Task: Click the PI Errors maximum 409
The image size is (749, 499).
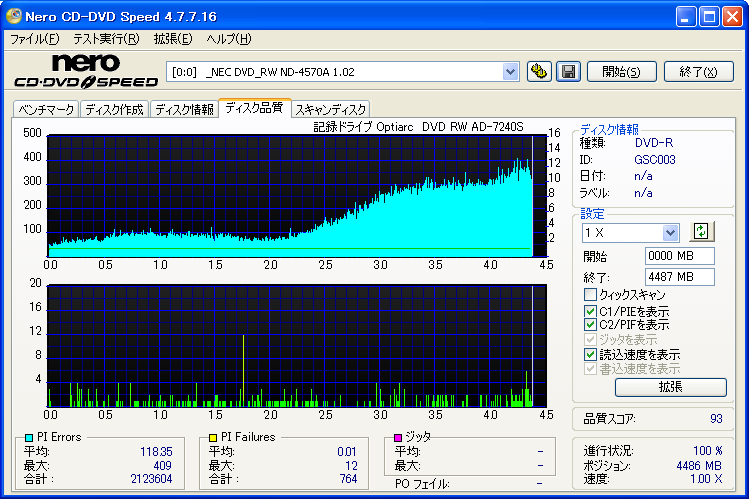Action: (162, 466)
